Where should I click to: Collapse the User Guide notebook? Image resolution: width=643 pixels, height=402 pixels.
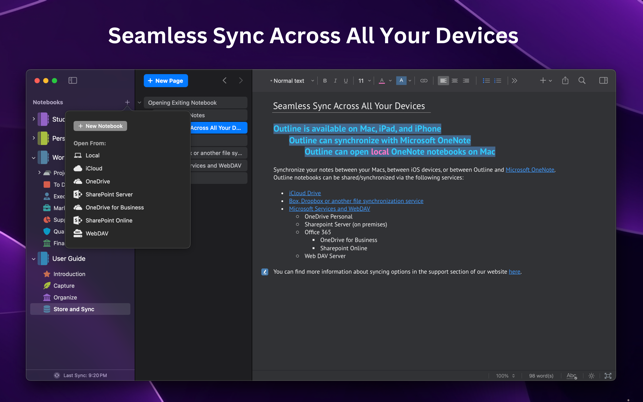click(x=34, y=259)
